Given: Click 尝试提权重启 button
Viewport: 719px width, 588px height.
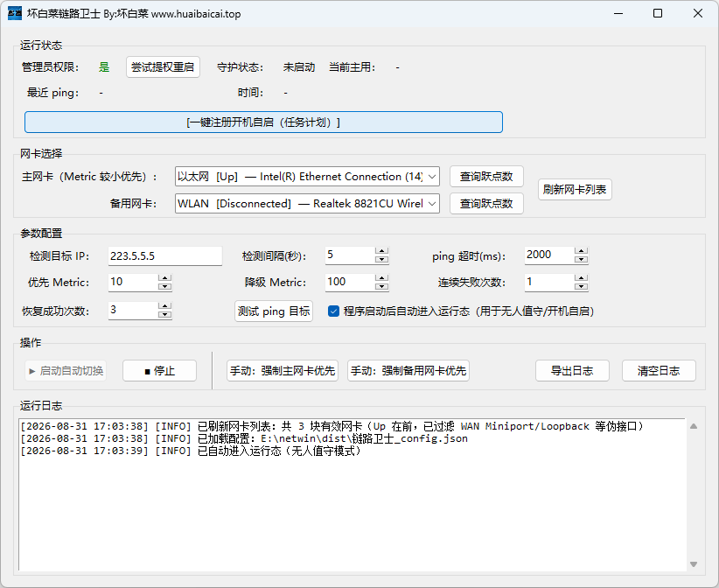Looking at the screenshot, I should click(x=163, y=67).
